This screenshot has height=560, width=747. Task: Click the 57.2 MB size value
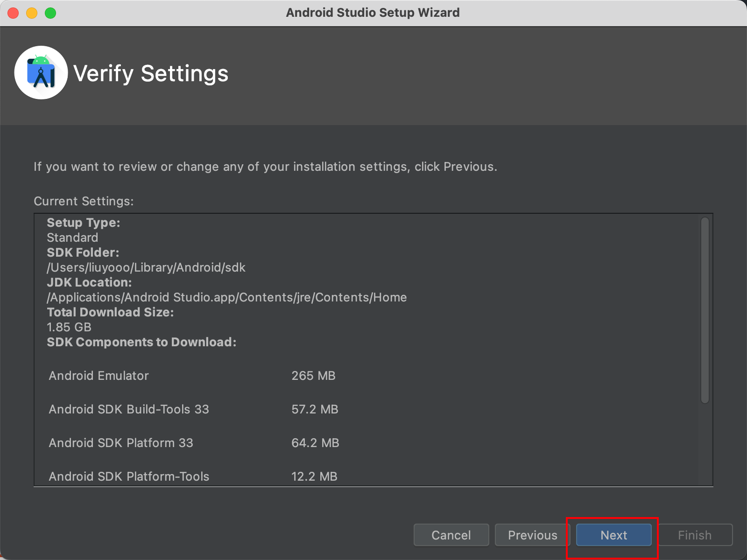coord(315,409)
